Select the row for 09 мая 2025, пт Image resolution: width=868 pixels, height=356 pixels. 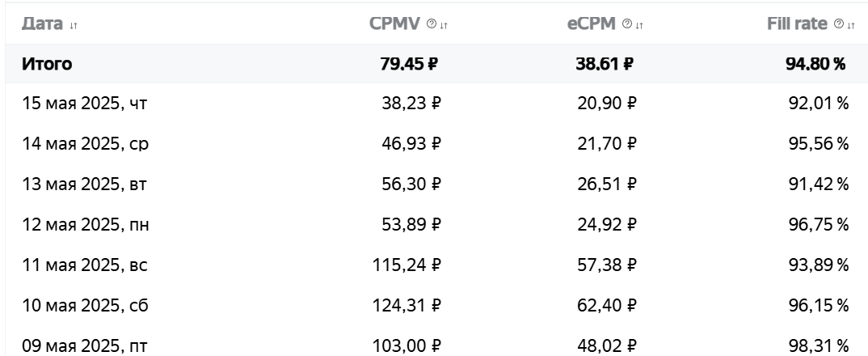(436, 345)
